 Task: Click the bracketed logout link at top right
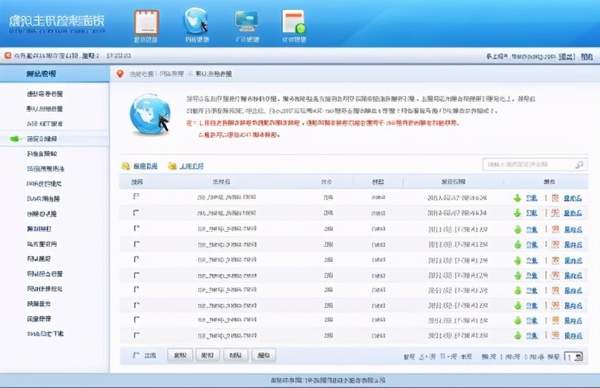coord(567,57)
